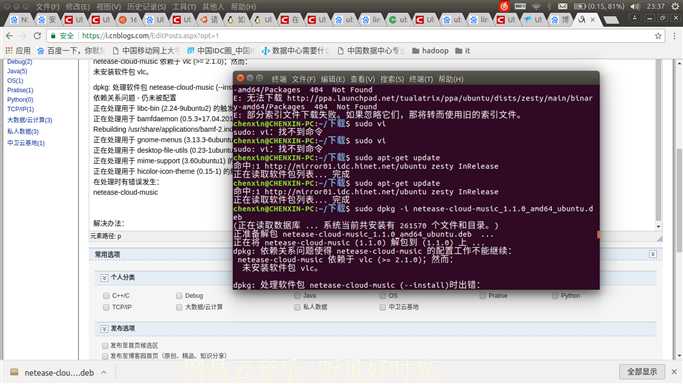Click the 23:37 clock in the panel

[656, 6]
